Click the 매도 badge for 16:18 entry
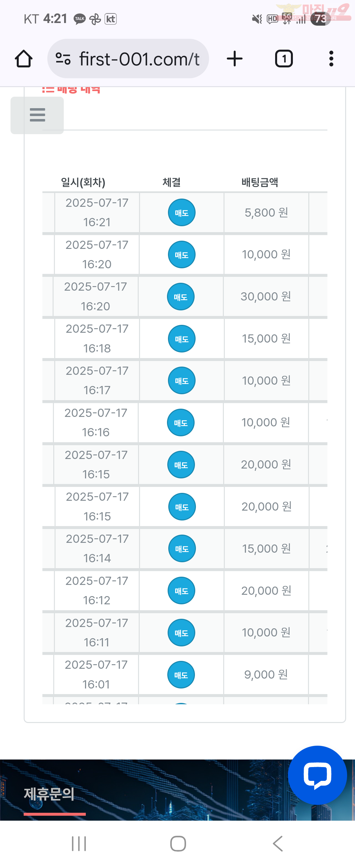The height and width of the screenshot is (868, 355). [x=181, y=339]
